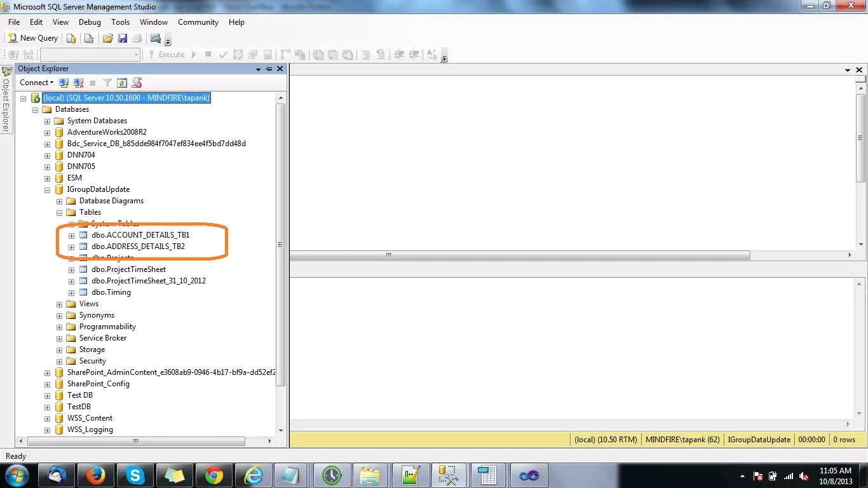Open the Connect dropdown in Object Explorer
The width and height of the screenshot is (868, 488).
[36, 83]
